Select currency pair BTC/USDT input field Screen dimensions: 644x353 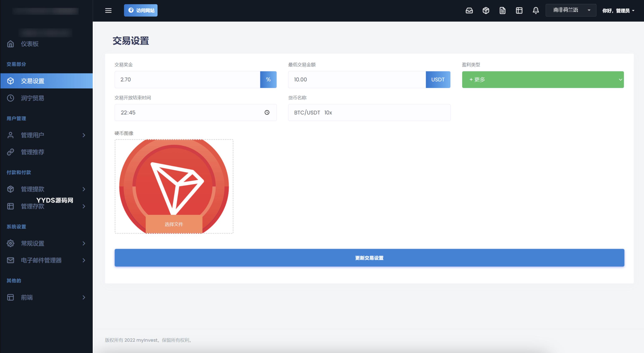pos(369,113)
